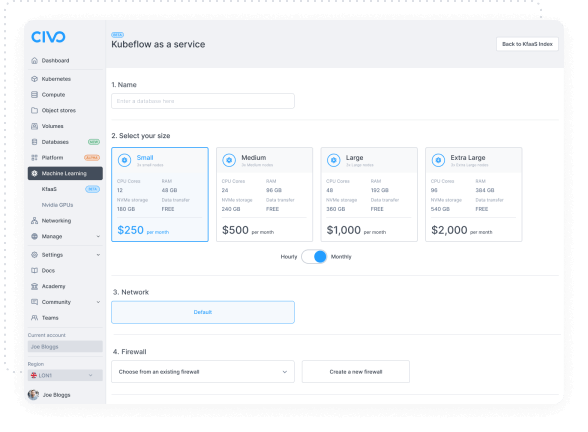Click the BETA badge above title
Image resolution: width=588 pixels, height=432 pixels.
pos(117,34)
